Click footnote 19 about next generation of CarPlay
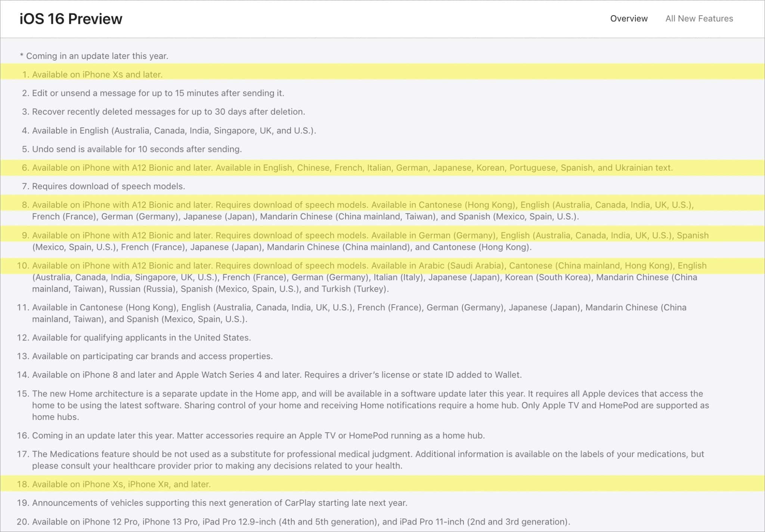Viewport: 765px width, 532px height. coord(212,503)
